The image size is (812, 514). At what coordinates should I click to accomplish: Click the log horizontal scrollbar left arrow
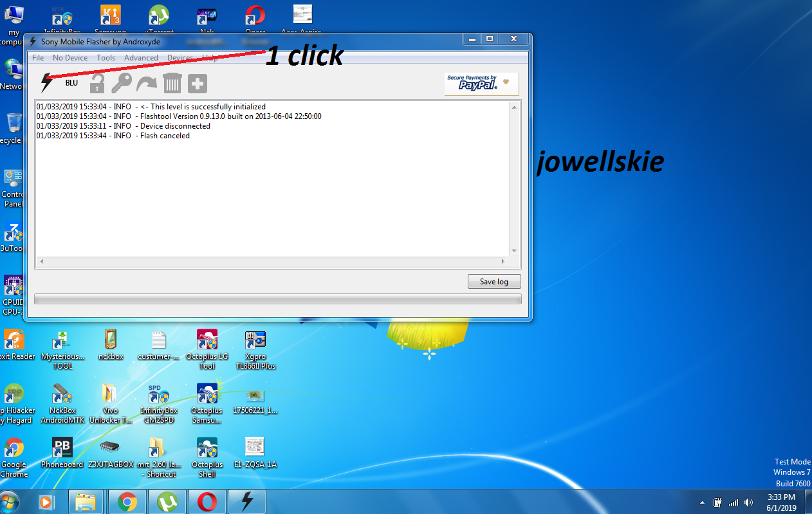tap(42, 262)
